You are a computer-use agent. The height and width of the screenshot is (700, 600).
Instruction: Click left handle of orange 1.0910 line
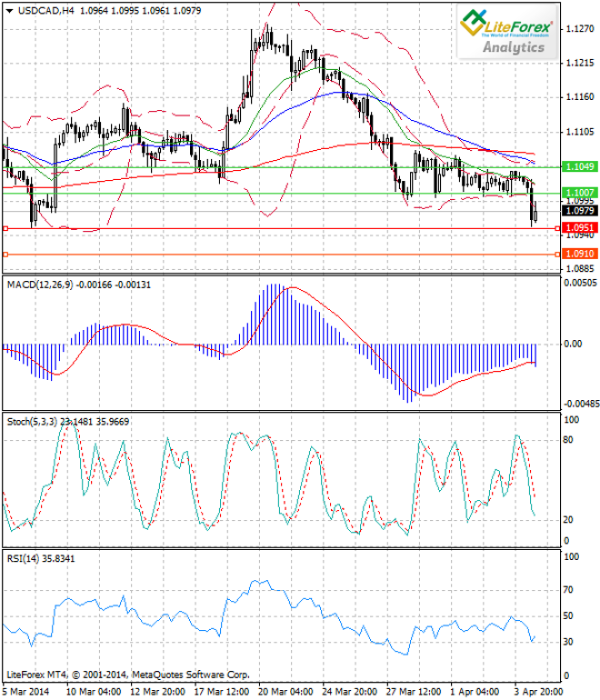click(5, 255)
